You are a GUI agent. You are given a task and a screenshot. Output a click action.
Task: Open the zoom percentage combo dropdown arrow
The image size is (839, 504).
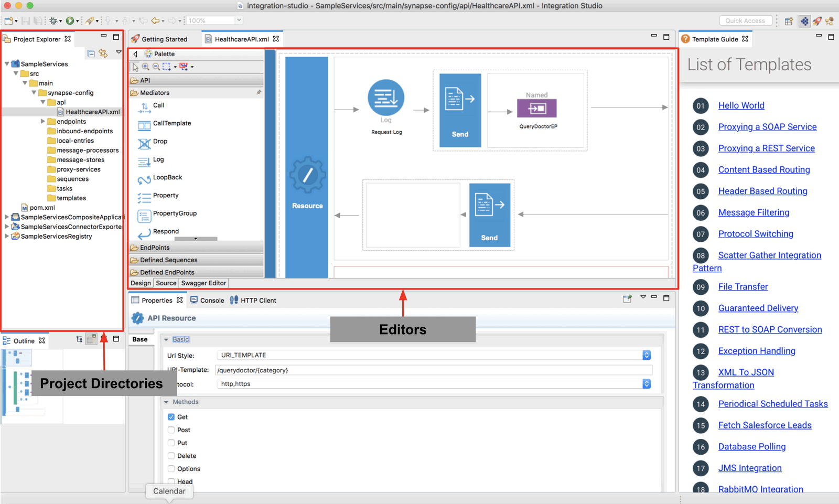click(x=239, y=20)
